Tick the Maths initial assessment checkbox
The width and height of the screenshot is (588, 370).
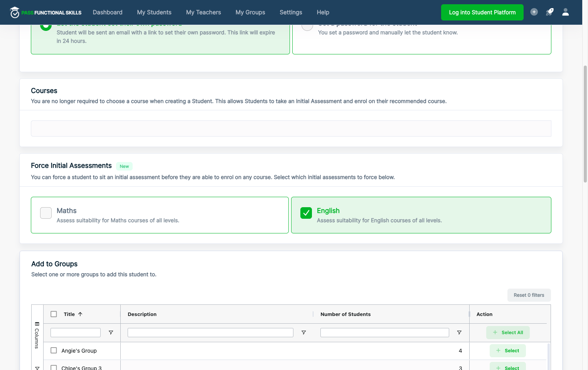tap(46, 213)
